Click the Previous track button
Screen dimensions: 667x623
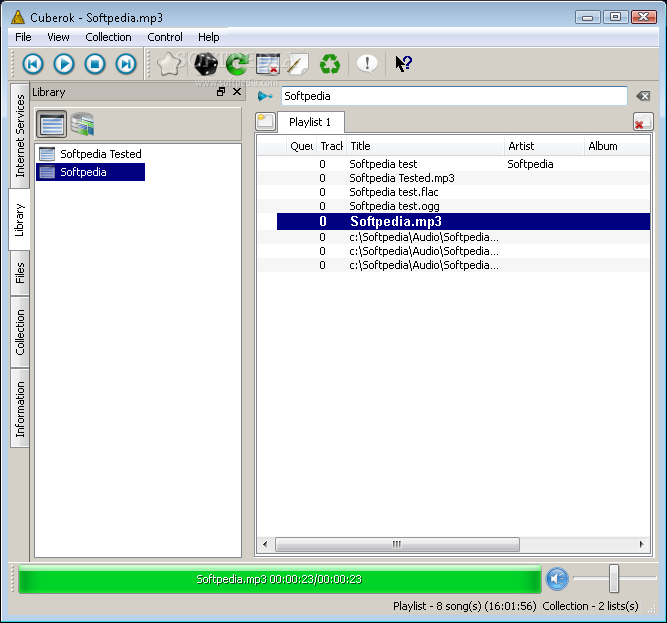pos(33,64)
